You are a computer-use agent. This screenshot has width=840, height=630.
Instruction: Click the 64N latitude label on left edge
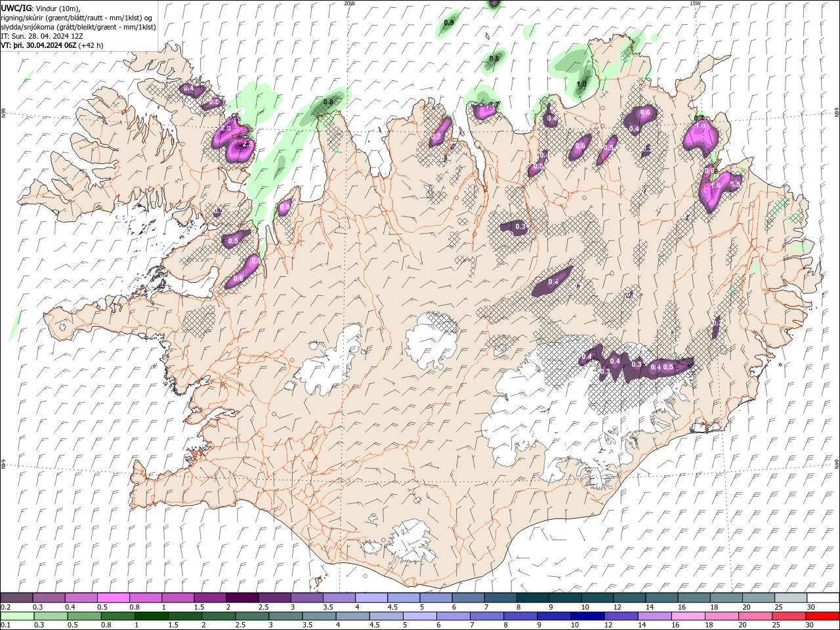[x=3, y=464]
